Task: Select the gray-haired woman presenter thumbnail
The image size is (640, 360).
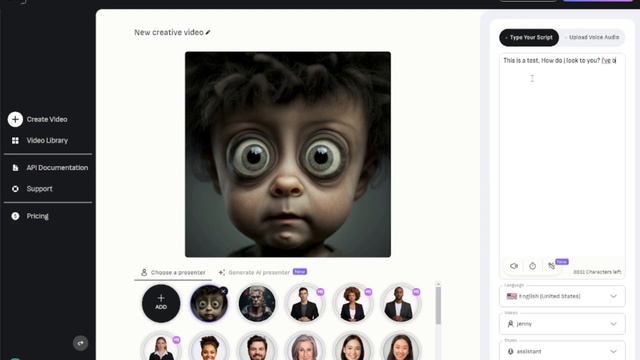Action: pos(304,347)
